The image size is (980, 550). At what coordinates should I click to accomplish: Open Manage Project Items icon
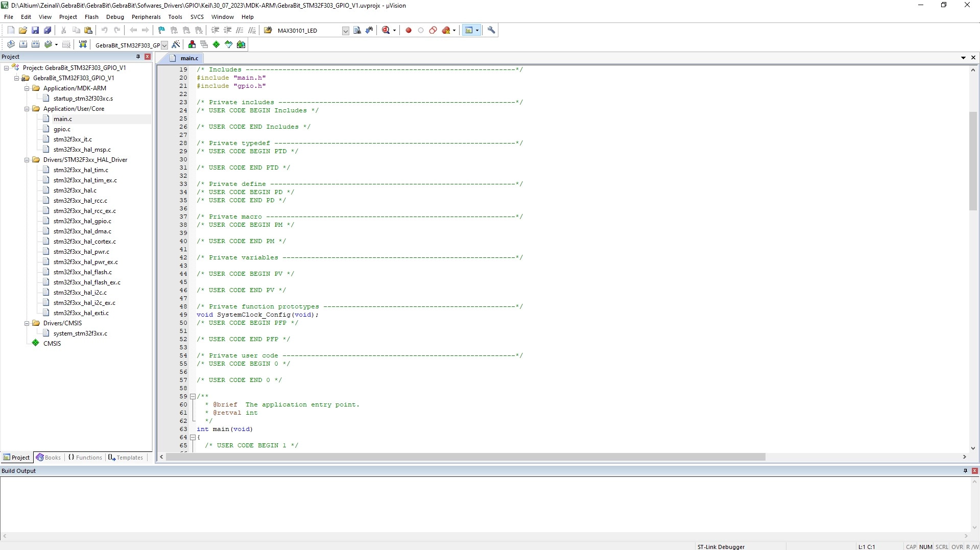coord(192,44)
